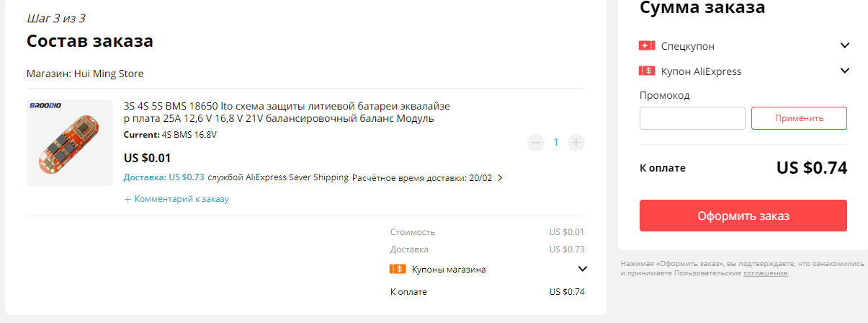Image resolution: width=868 pixels, height=323 pixels.
Task: Click the Hui Ming Store name
Action: [108, 74]
